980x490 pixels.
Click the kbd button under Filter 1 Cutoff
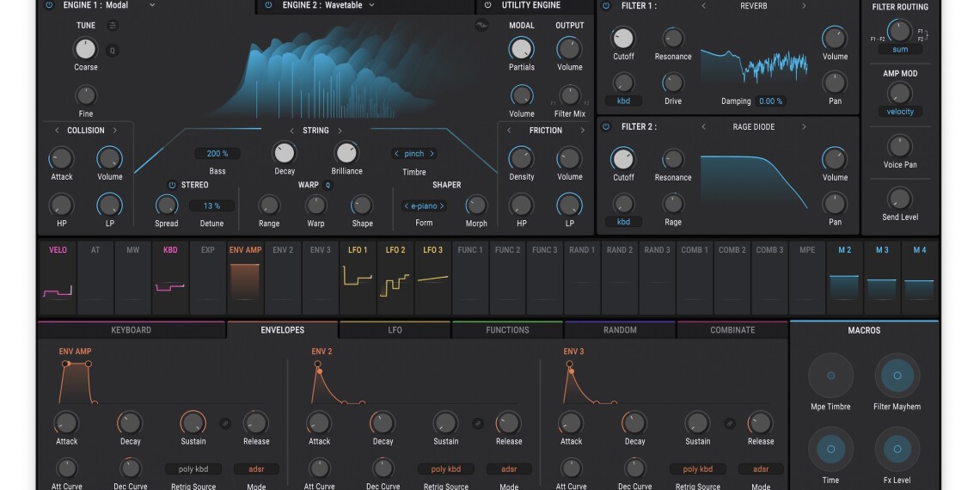623,101
